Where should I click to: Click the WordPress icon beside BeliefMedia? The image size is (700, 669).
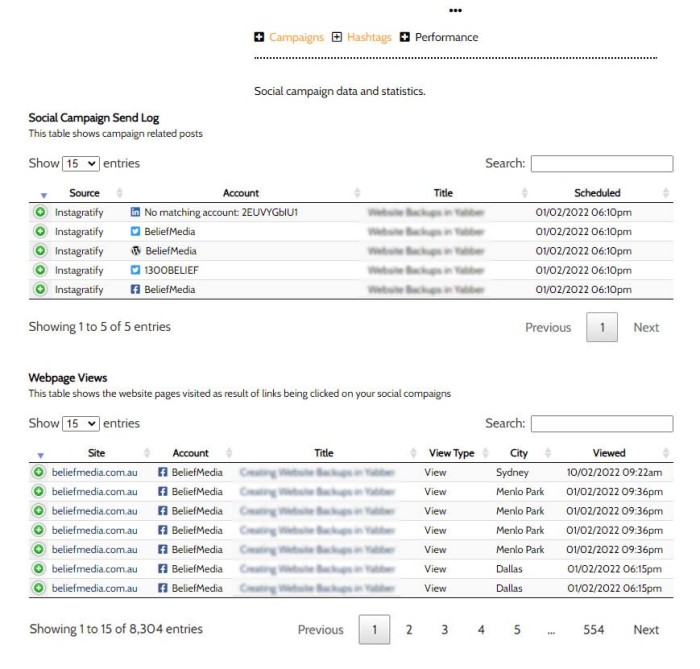click(x=136, y=251)
